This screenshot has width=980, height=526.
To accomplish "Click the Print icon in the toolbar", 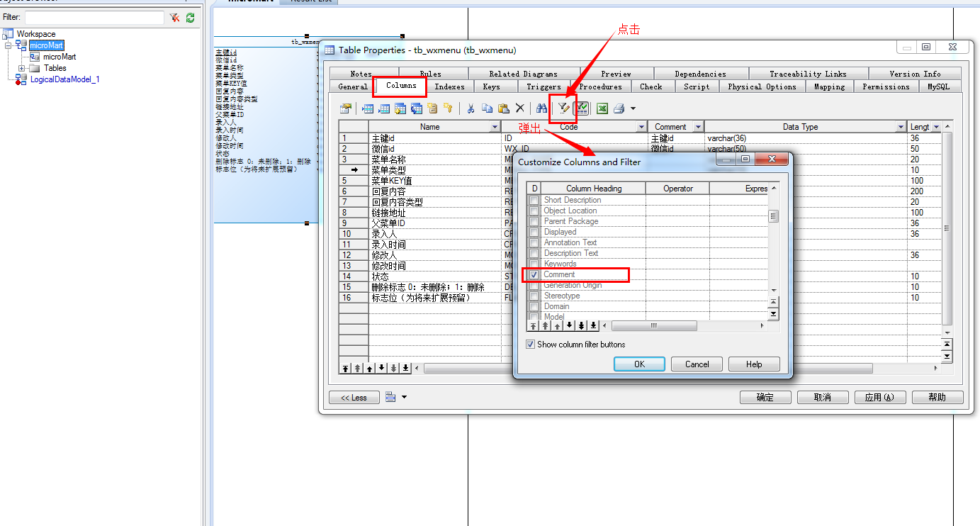I will [x=619, y=108].
